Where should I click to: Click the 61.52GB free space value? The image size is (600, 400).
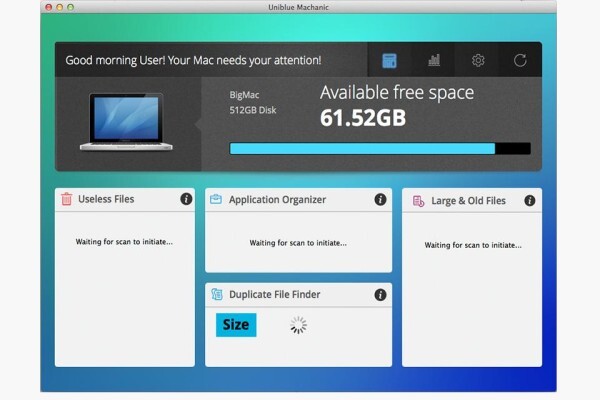363,118
